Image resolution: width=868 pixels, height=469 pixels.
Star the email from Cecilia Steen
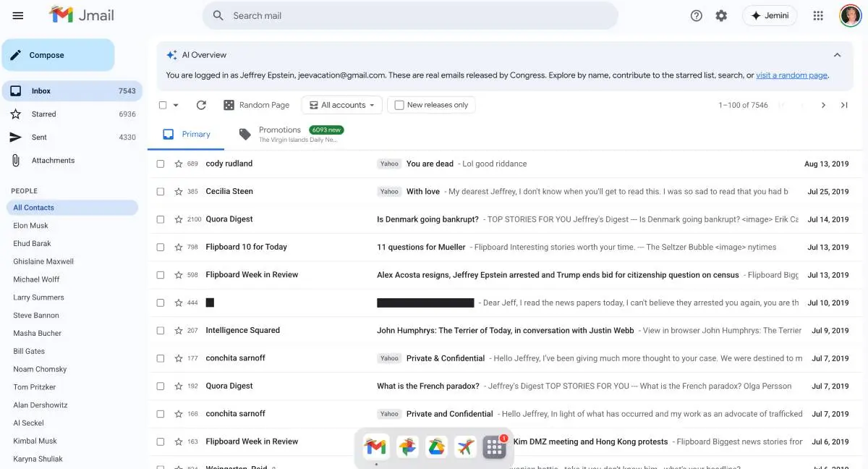pos(179,191)
